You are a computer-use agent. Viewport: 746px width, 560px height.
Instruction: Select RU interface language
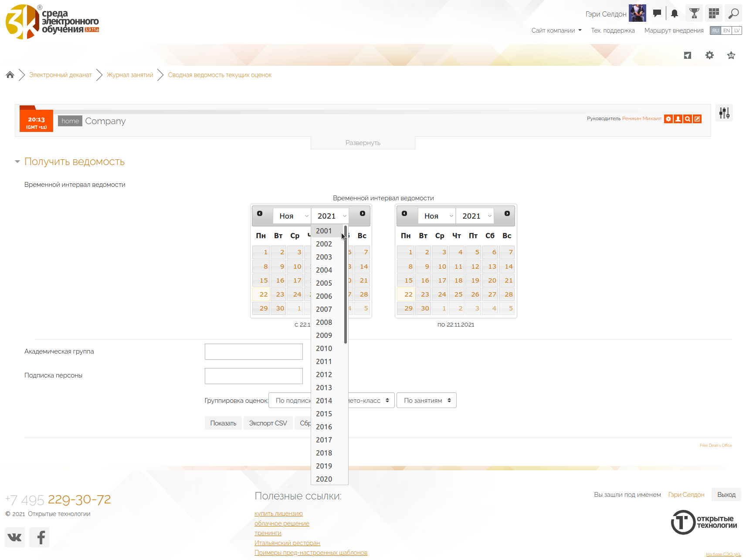(715, 30)
